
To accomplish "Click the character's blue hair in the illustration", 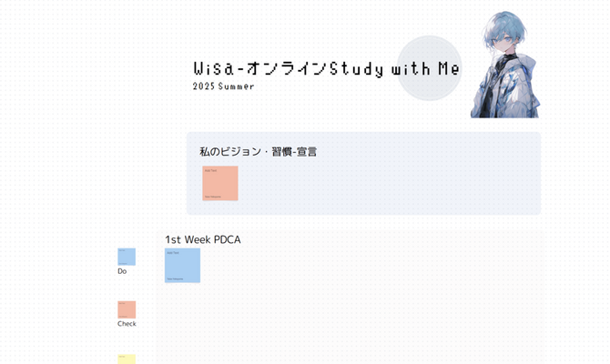I will point(503,27).
